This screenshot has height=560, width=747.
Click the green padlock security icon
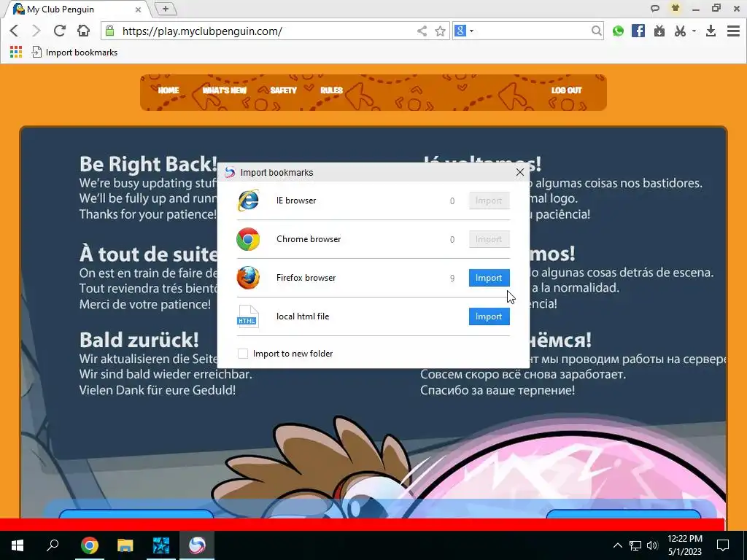[x=110, y=31]
